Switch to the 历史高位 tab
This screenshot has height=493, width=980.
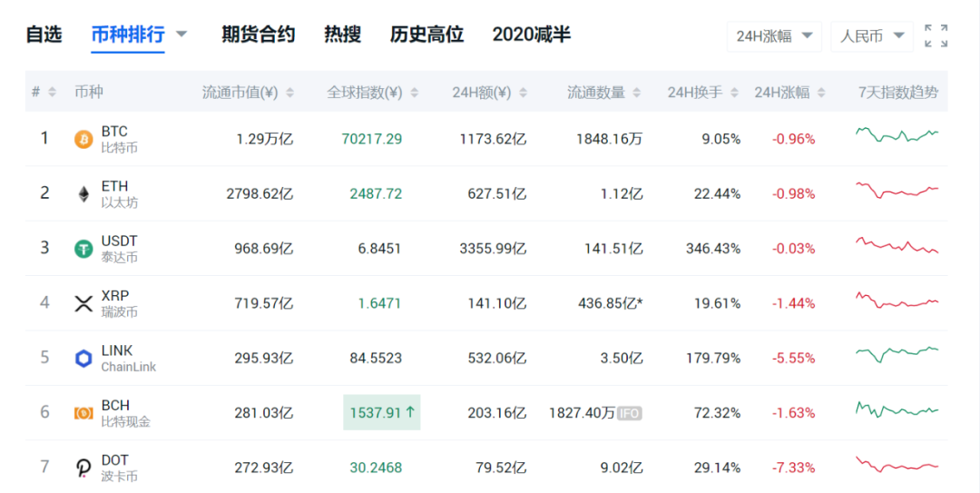click(426, 35)
